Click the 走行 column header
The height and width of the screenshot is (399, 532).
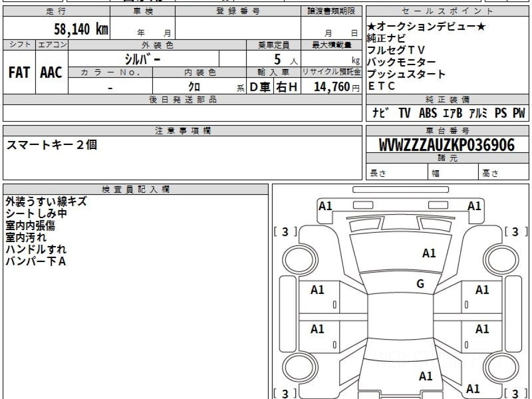[56, 12]
